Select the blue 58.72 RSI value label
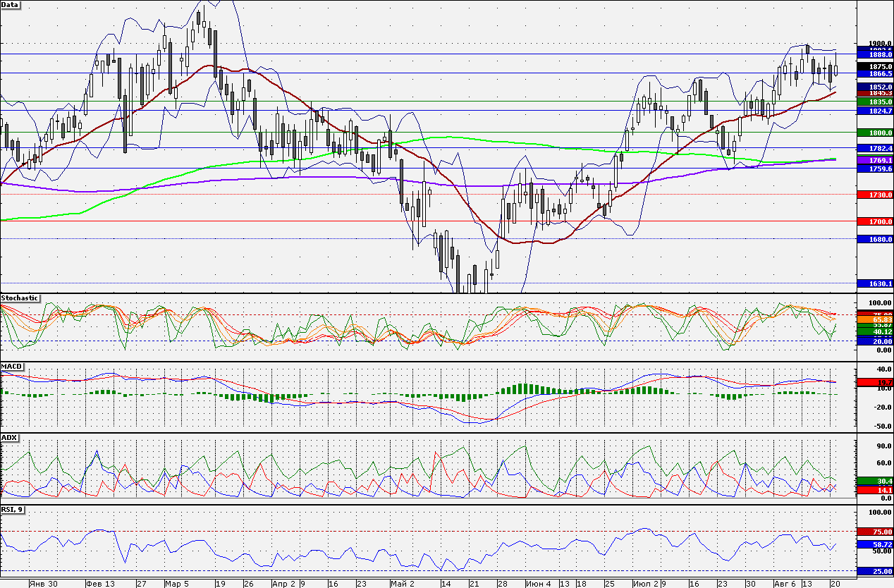Viewport: 894px width, 588px height. pos(874,545)
